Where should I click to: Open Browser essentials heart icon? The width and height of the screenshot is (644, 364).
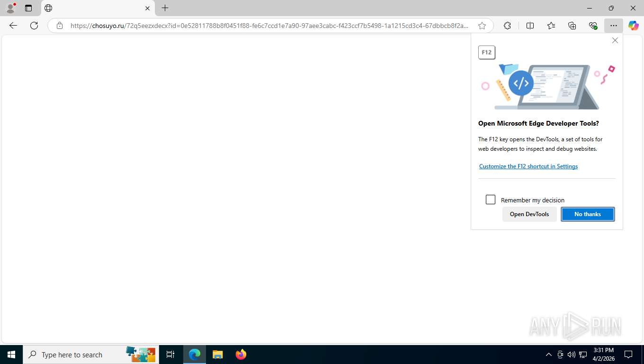tap(593, 26)
